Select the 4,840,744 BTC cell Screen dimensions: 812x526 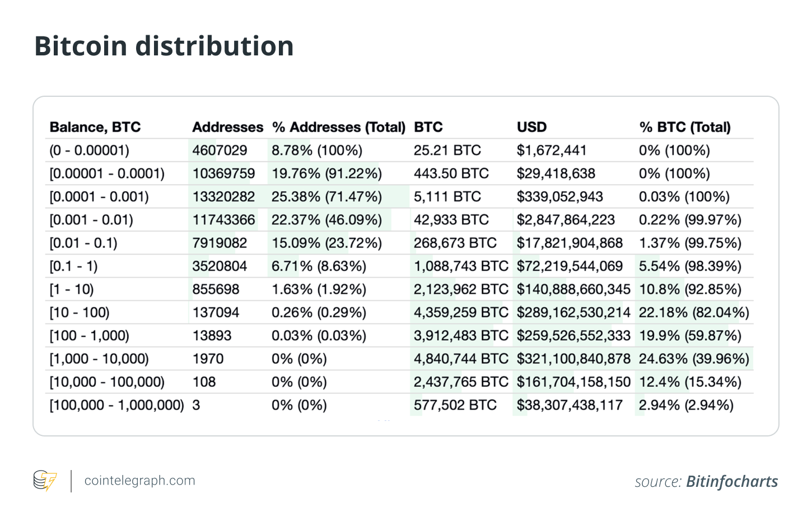point(461,359)
